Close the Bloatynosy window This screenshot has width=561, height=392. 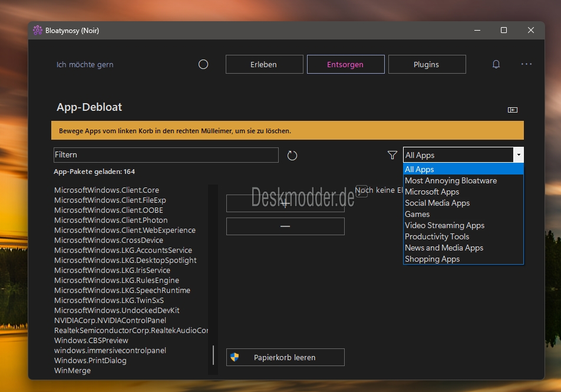tap(531, 31)
